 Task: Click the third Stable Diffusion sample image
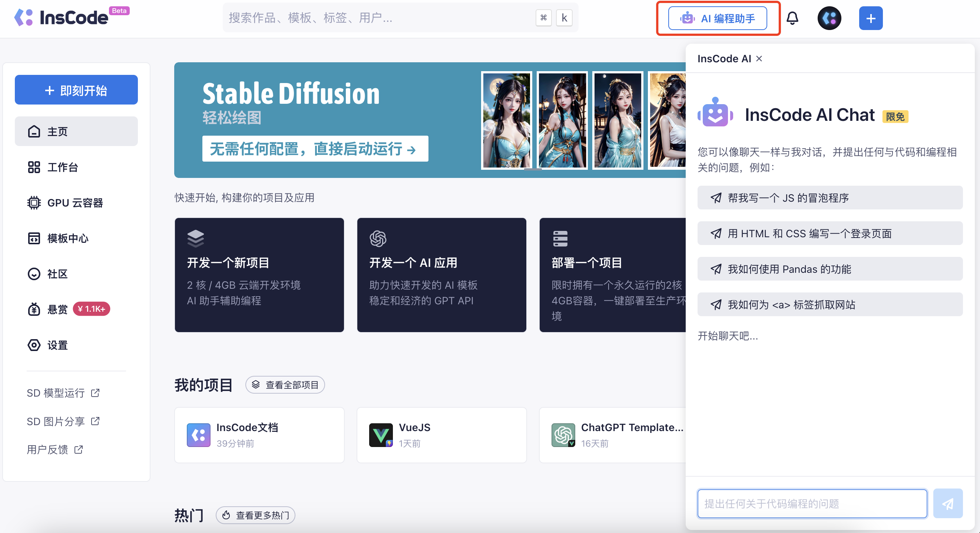tap(618, 120)
